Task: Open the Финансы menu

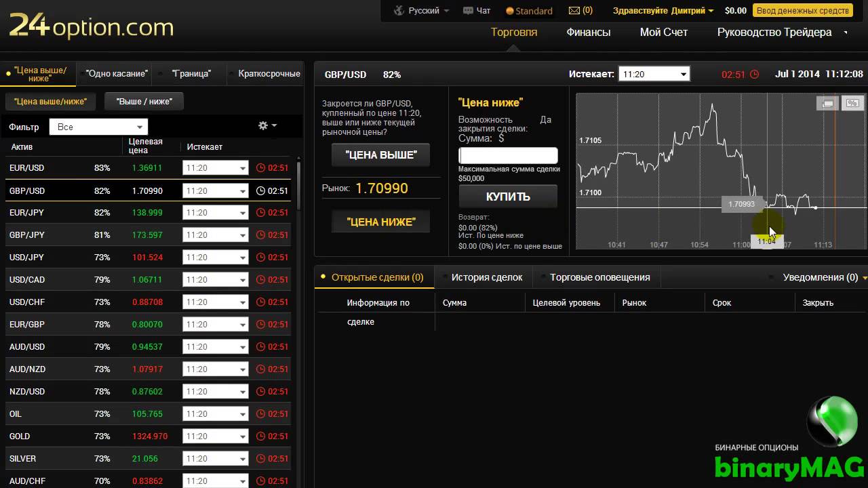Action: (x=589, y=32)
